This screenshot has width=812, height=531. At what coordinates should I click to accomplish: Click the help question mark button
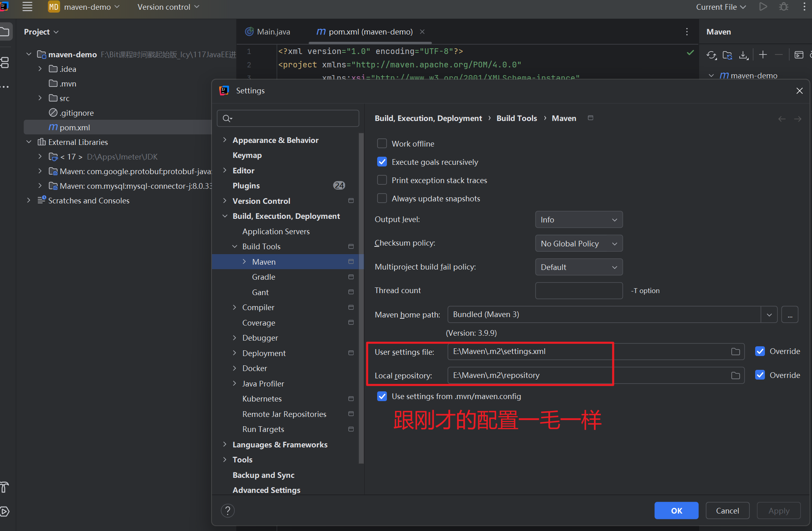[228, 511]
